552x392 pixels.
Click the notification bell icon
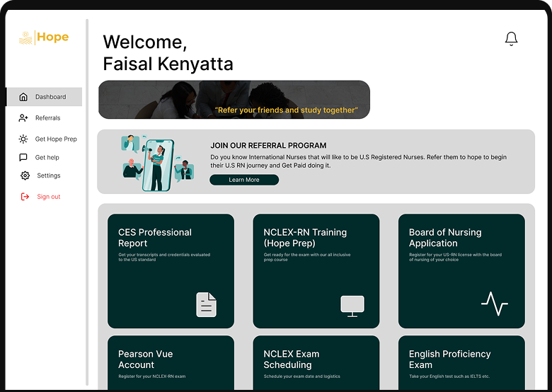point(511,39)
